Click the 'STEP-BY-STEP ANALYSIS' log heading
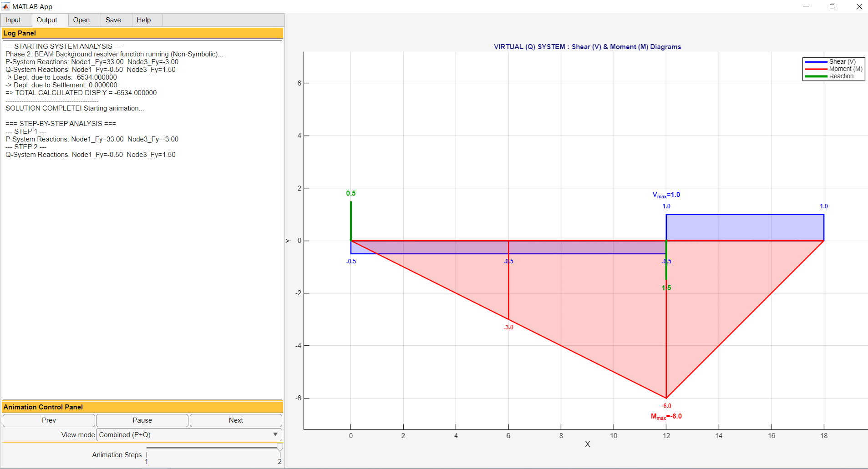The width and height of the screenshot is (868, 469). (x=61, y=124)
